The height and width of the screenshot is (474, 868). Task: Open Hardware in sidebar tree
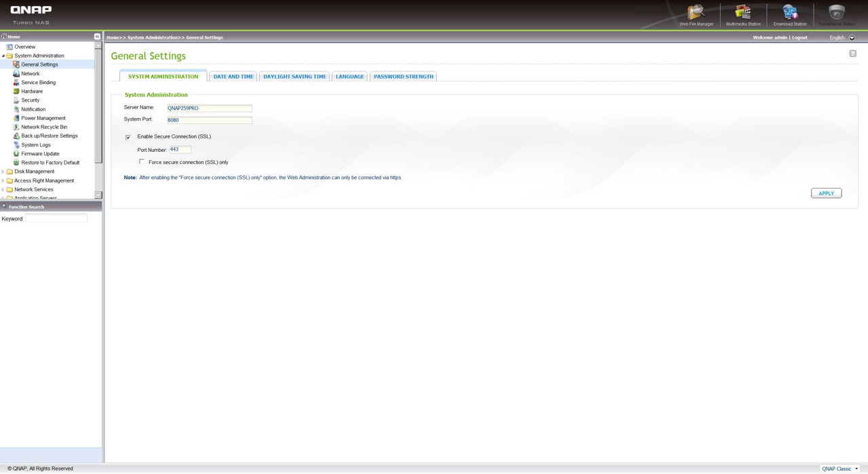(32, 91)
